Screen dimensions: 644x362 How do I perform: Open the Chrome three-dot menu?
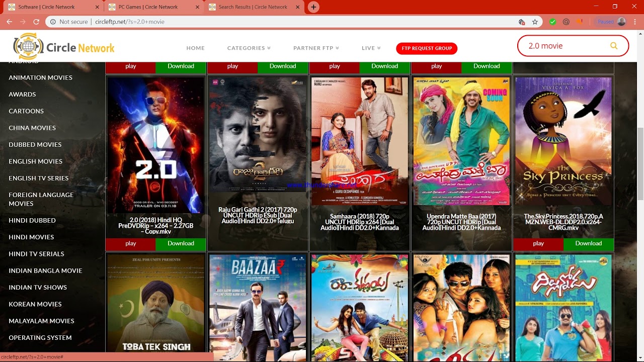click(x=635, y=22)
